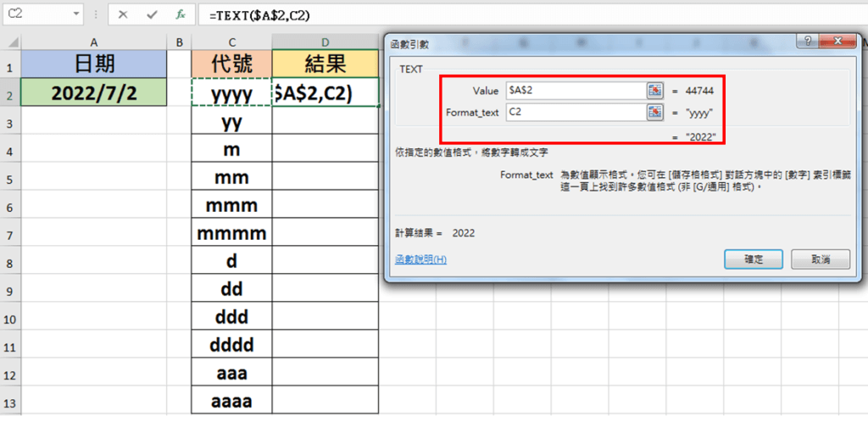Viewport: 868px width, 445px height.
Task: Click the Format_text input field containing C2
Action: tap(575, 112)
